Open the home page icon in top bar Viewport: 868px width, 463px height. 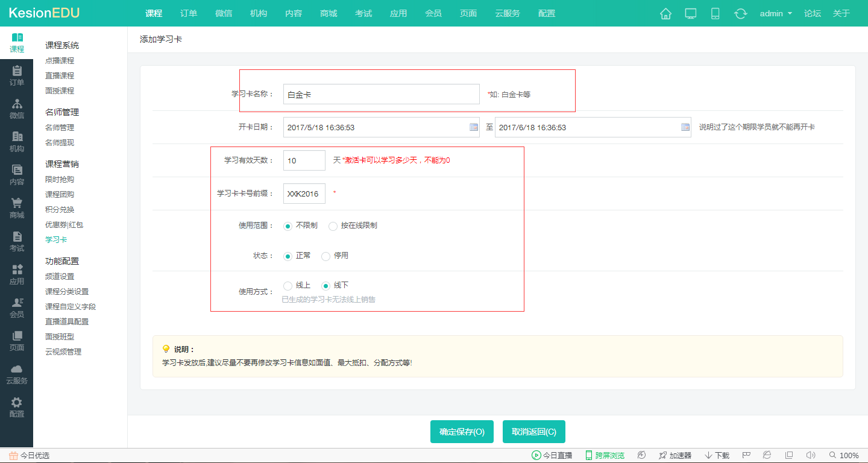pyautogui.click(x=665, y=13)
